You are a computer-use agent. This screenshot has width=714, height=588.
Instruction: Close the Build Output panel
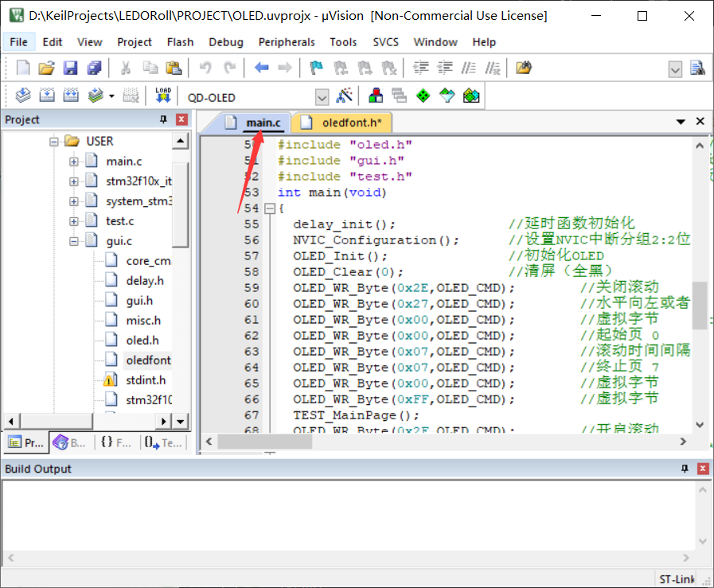[703, 469]
